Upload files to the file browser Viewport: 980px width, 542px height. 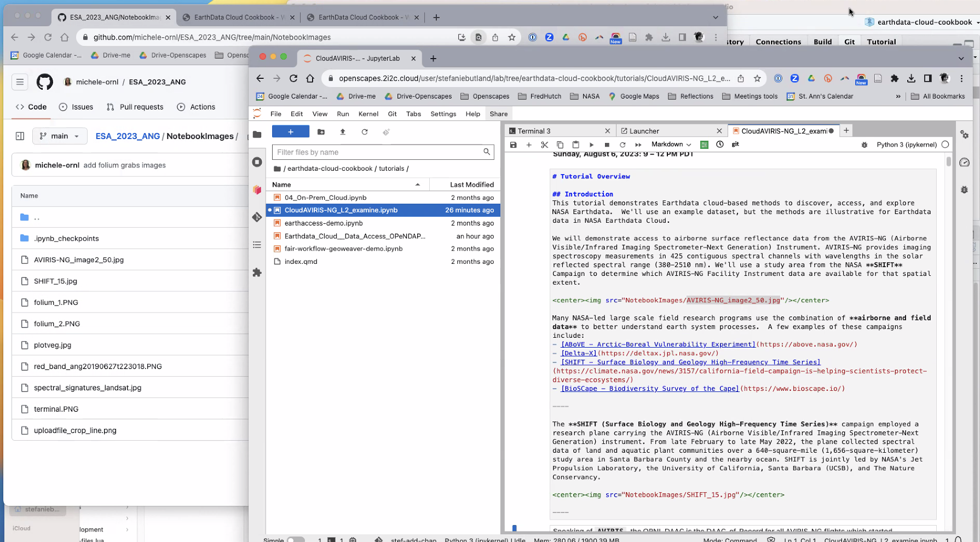click(343, 132)
